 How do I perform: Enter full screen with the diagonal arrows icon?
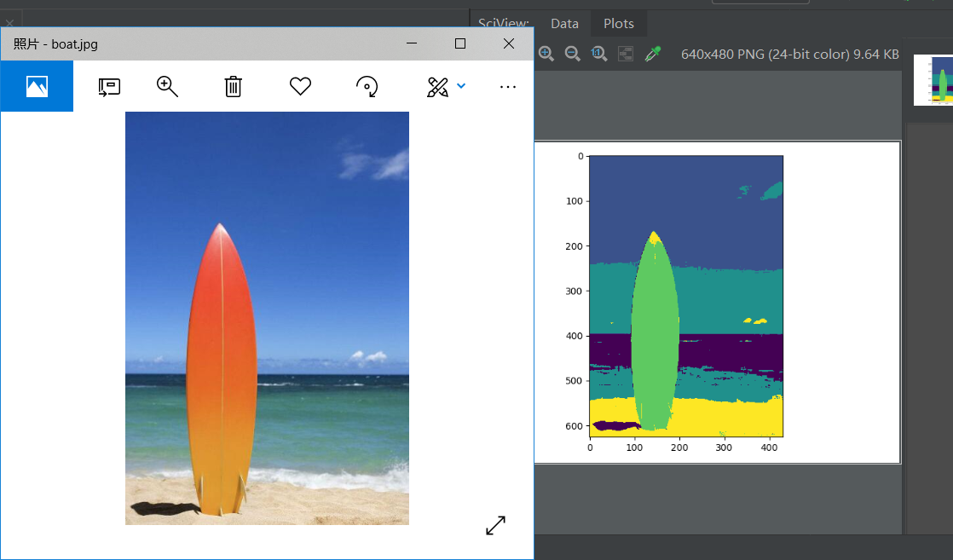tap(496, 525)
